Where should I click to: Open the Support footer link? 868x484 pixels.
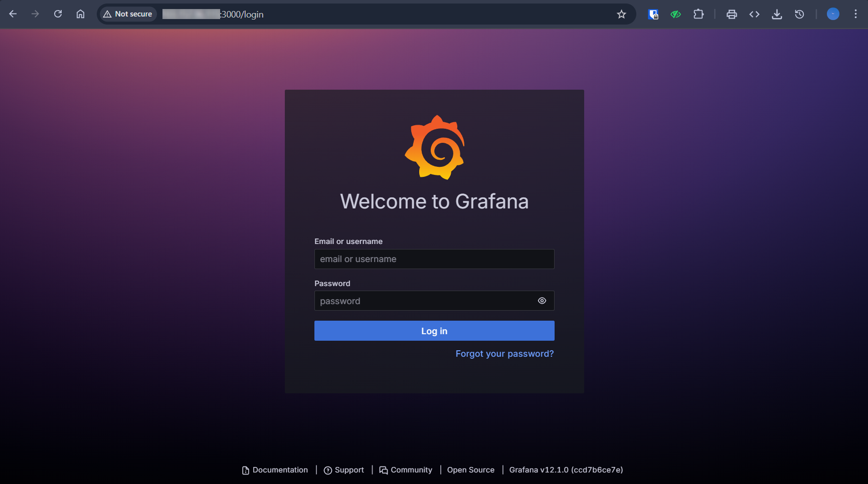tap(344, 470)
